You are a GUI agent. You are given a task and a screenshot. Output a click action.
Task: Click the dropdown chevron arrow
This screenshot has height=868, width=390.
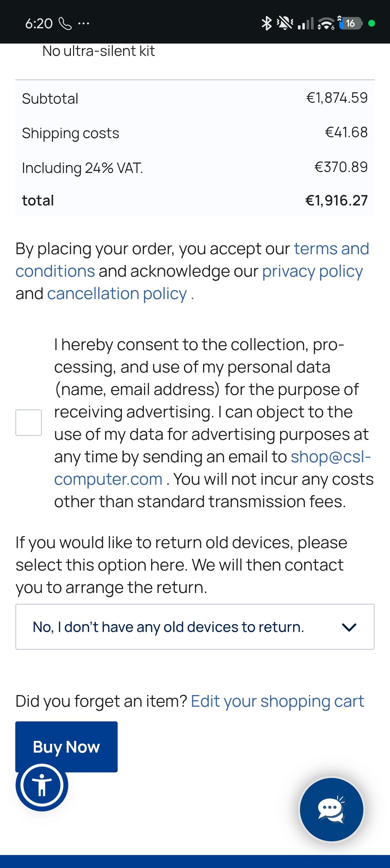349,627
